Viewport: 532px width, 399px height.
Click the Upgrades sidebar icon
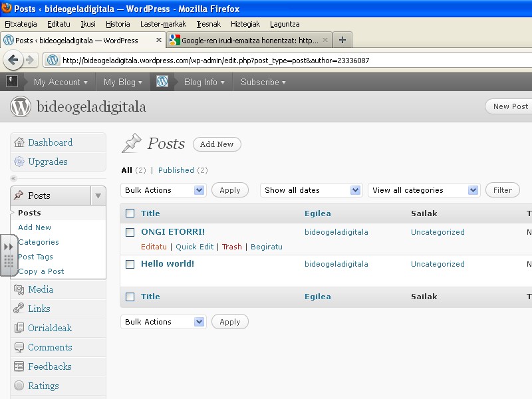pyautogui.click(x=19, y=162)
